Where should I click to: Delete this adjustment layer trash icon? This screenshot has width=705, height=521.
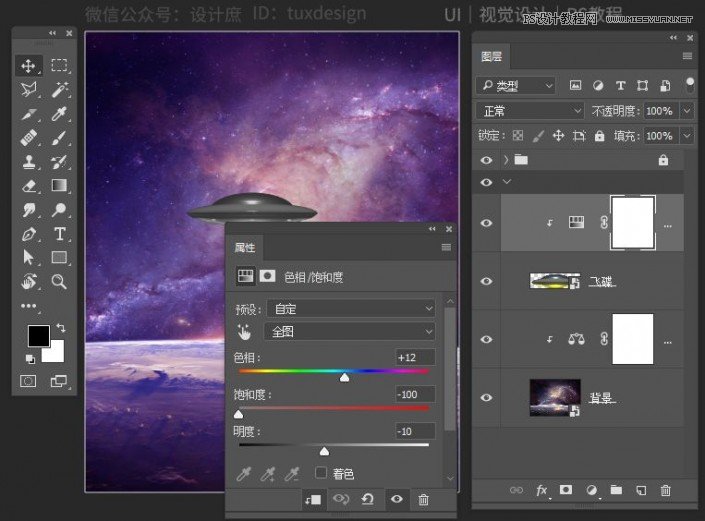[424, 499]
